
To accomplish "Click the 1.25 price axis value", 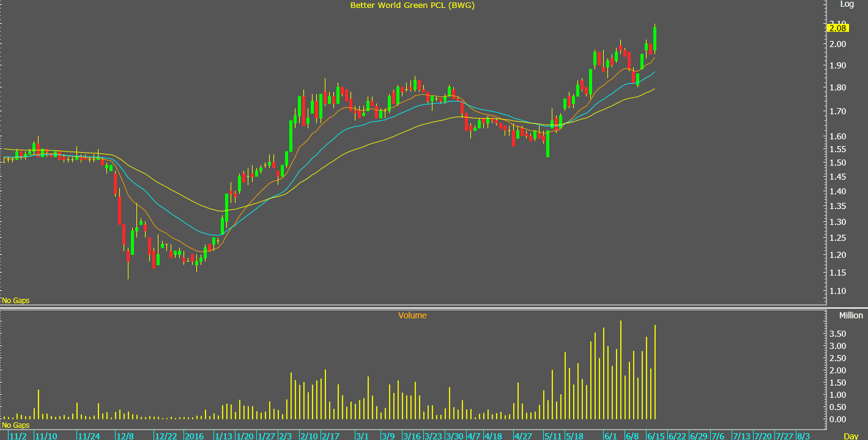I will 838,238.
